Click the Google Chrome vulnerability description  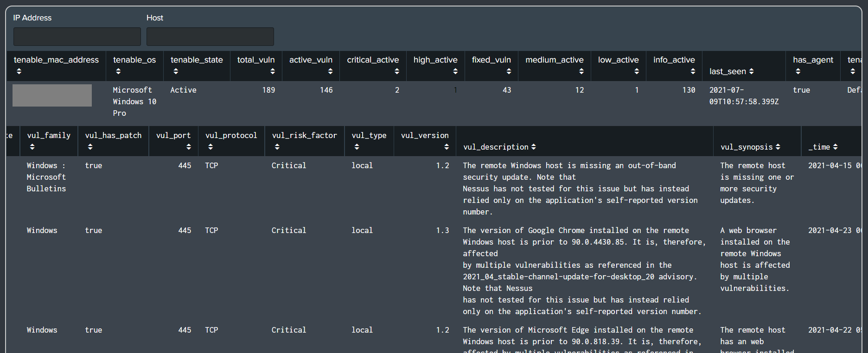(584, 271)
